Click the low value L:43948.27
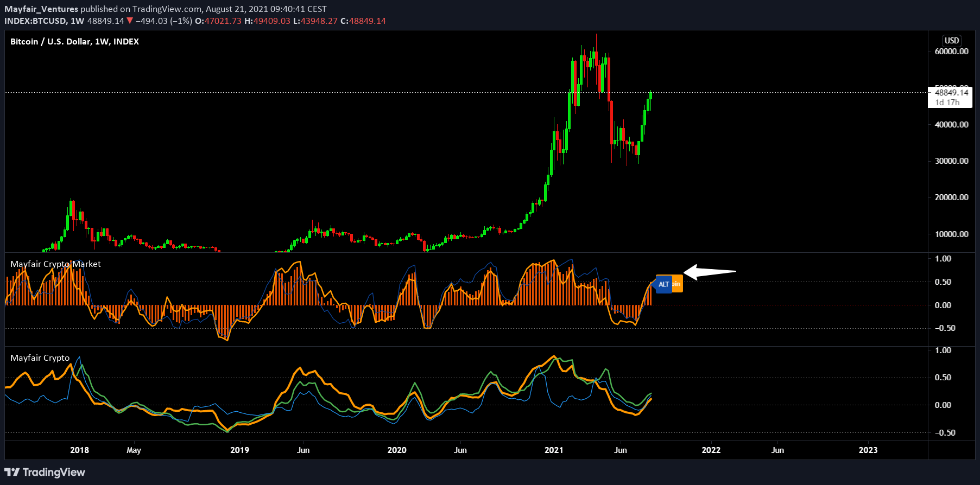This screenshot has height=485, width=980. (x=315, y=21)
